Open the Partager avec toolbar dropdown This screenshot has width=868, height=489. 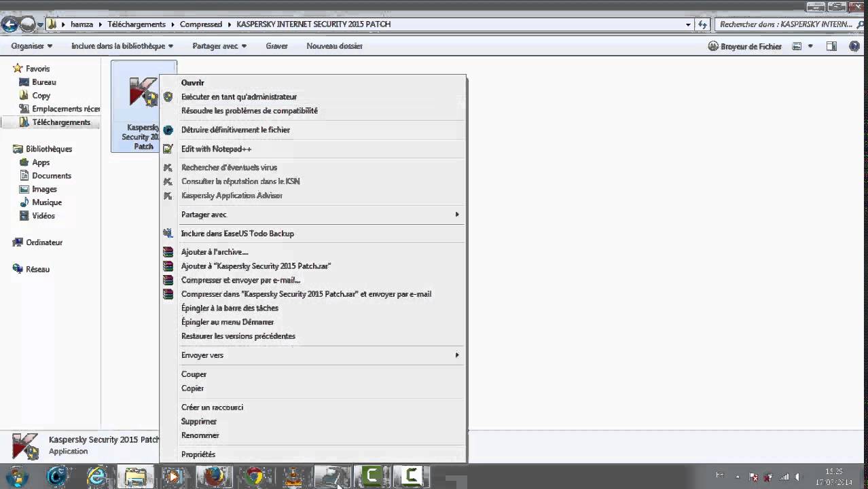pyautogui.click(x=219, y=46)
